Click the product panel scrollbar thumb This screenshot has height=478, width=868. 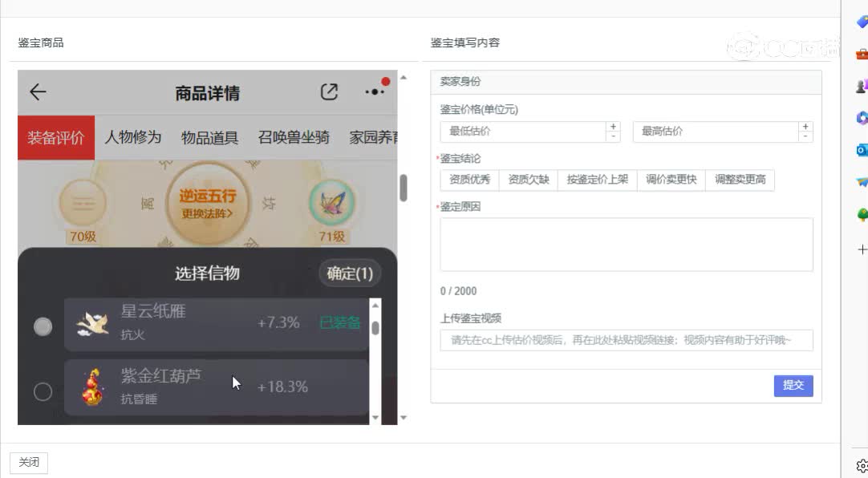404,188
